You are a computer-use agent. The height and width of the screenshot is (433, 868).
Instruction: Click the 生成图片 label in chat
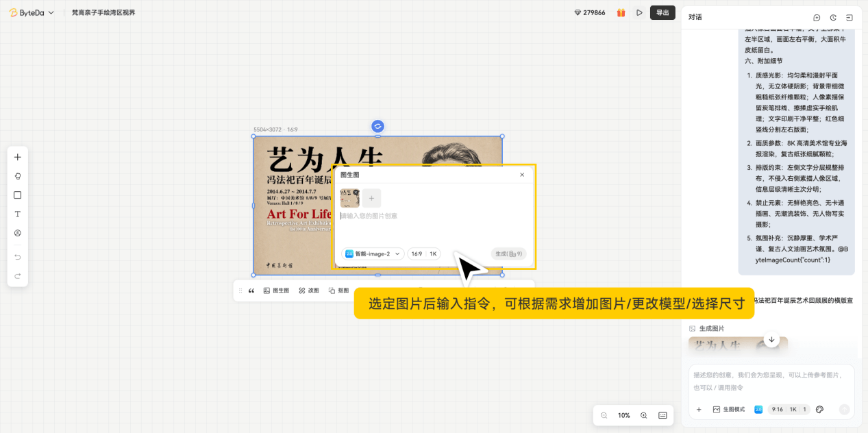pyautogui.click(x=712, y=328)
